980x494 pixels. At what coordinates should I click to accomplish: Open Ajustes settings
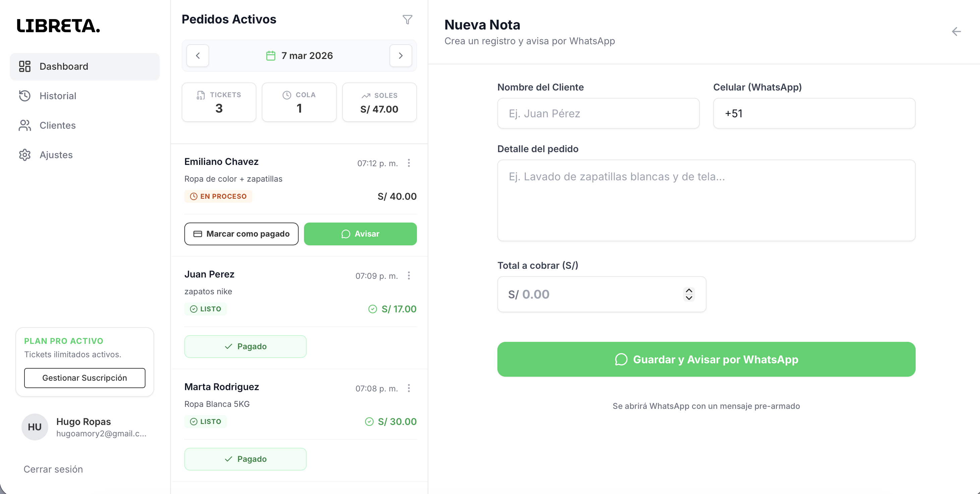[56, 155]
